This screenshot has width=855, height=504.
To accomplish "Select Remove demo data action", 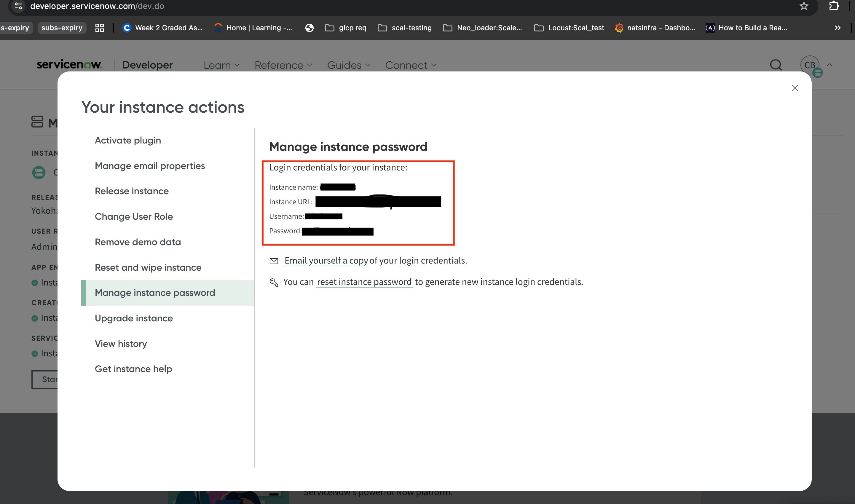I will pos(138,242).
